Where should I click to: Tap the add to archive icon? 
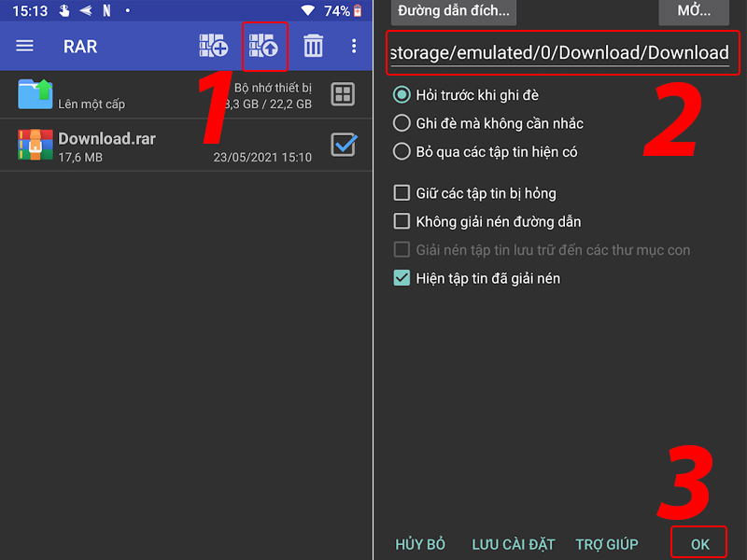[213, 46]
